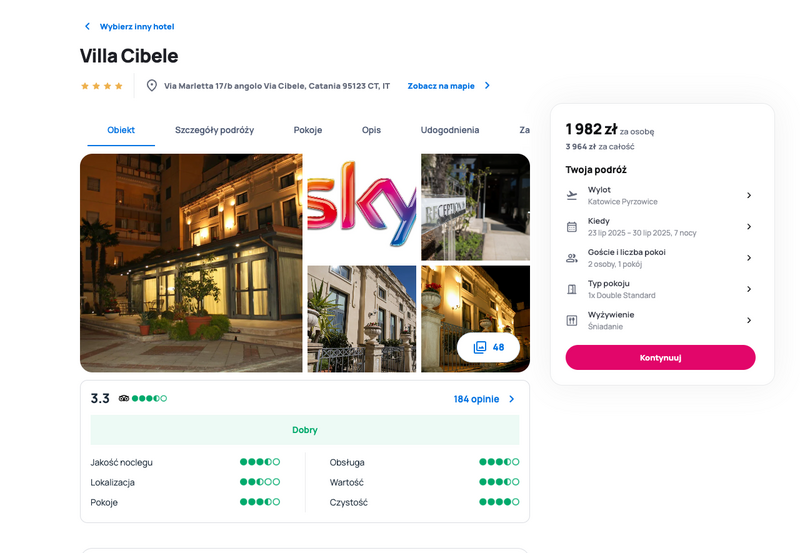800x553 pixels.
Task: Click the pink Kontynuuj button
Action: click(660, 358)
